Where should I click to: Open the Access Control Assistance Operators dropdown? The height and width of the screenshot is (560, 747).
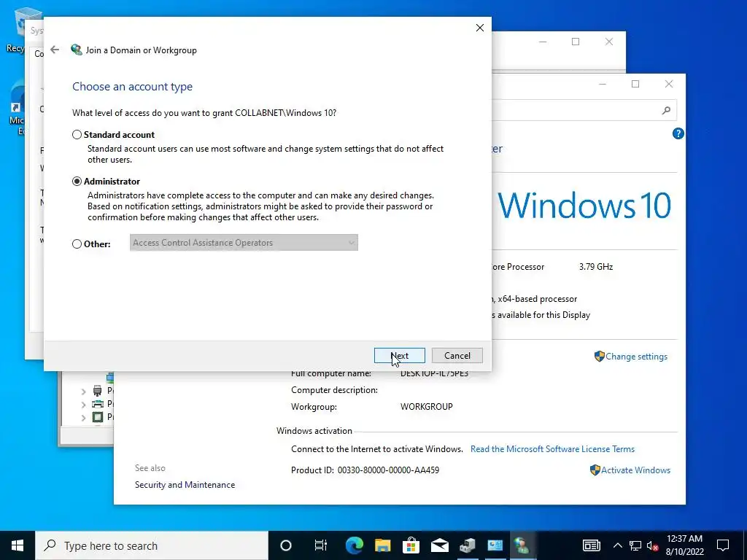click(244, 242)
